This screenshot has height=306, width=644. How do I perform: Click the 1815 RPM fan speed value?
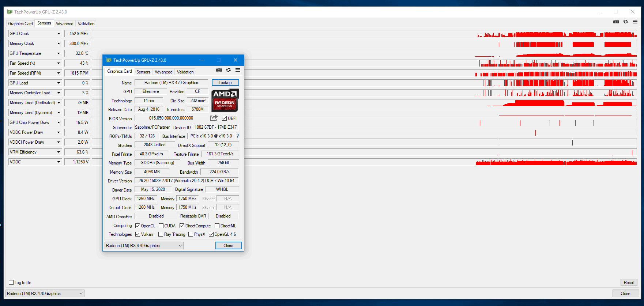coord(77,73)
